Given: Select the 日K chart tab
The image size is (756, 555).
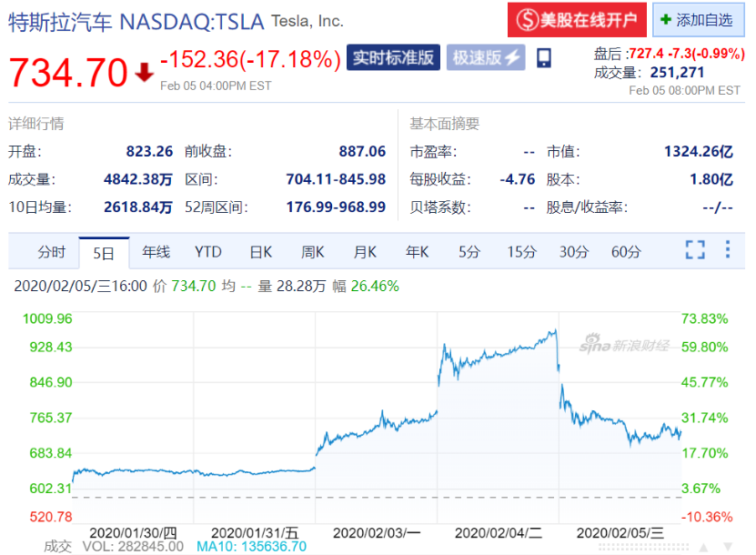Looking at the screenshot, I should 260,252.
